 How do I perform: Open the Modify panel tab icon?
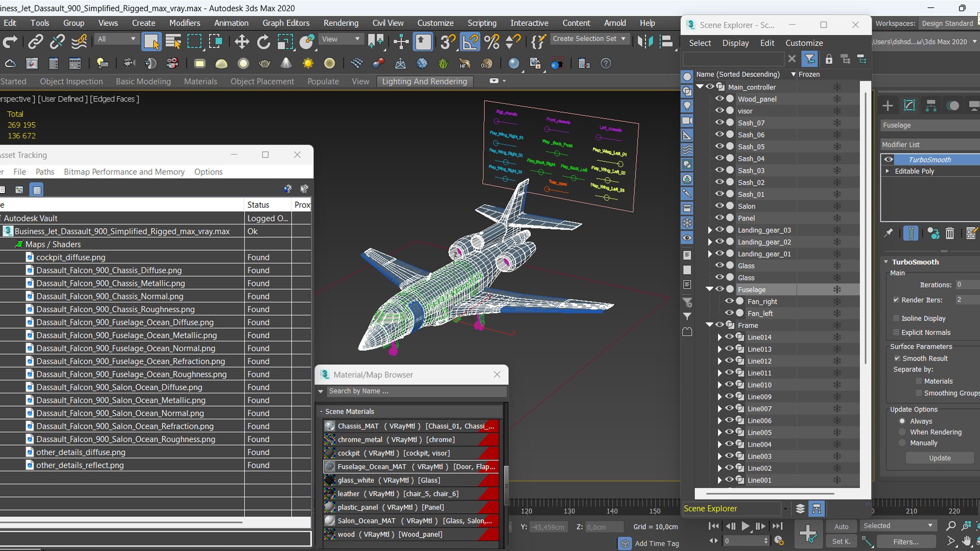(910, 106)
